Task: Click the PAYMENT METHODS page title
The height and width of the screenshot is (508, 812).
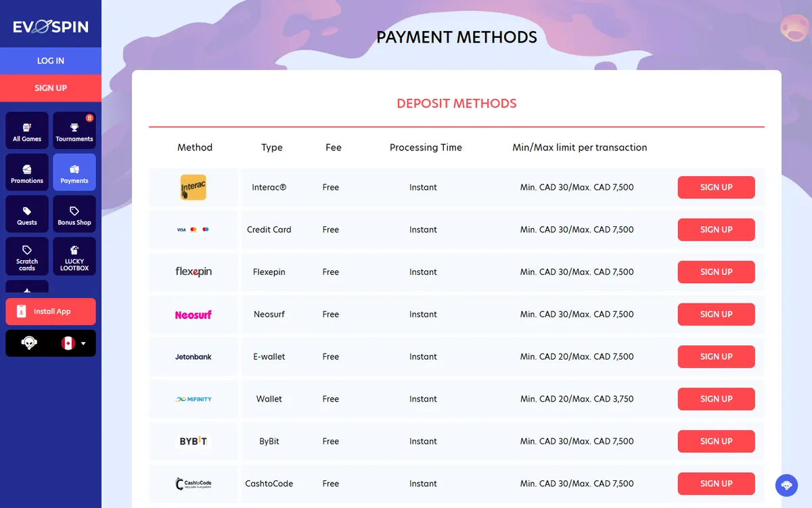Action: click(x=457, y=37)
